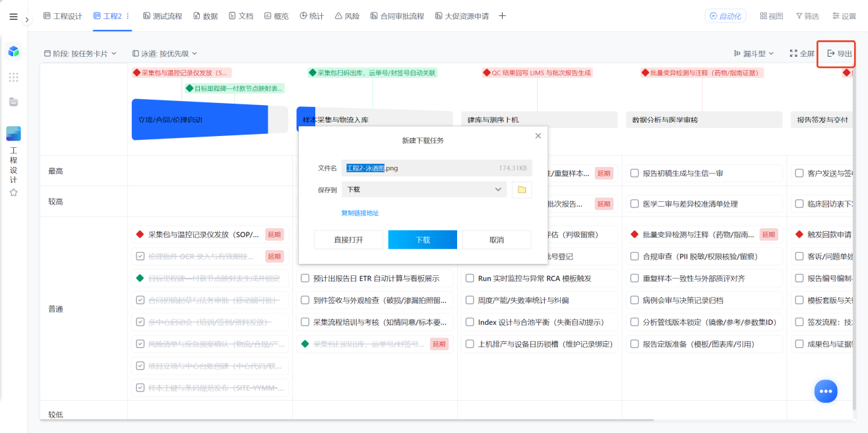Open the 工程2 tab options (three dots)
868x433 pixels.
click(128, 16)
